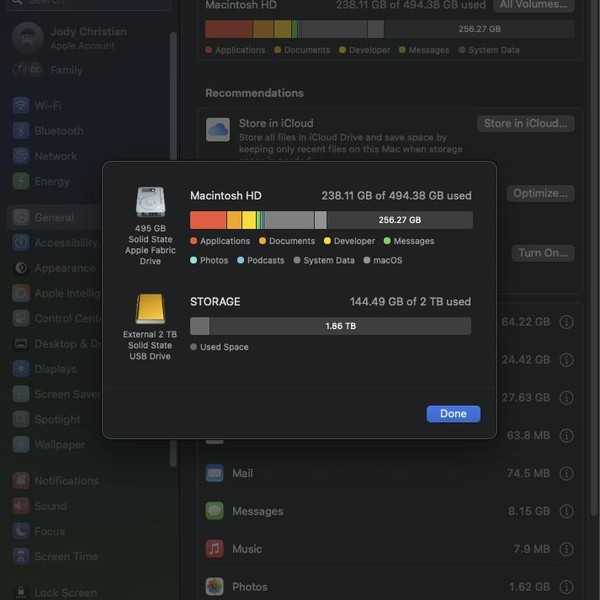Click the STORAGE used space bar segment
This screenshot has width=600, height=600.
tap(200, 326)
